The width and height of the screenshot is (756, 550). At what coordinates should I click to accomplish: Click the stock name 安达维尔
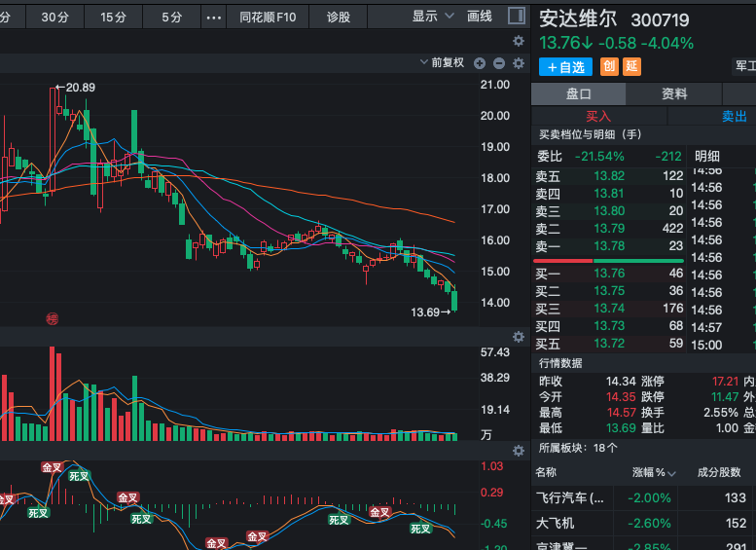pos(578,18)
